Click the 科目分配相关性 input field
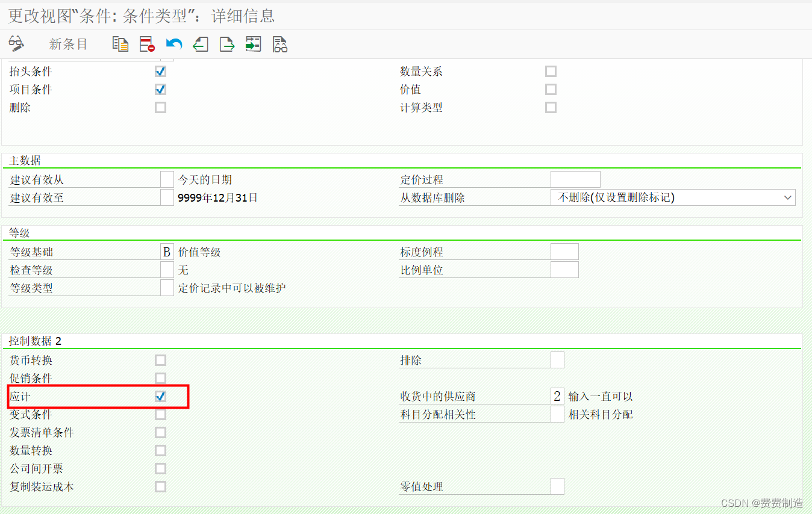Image resolution: width=812 pixels, height=514 pixels. [557, 414]
